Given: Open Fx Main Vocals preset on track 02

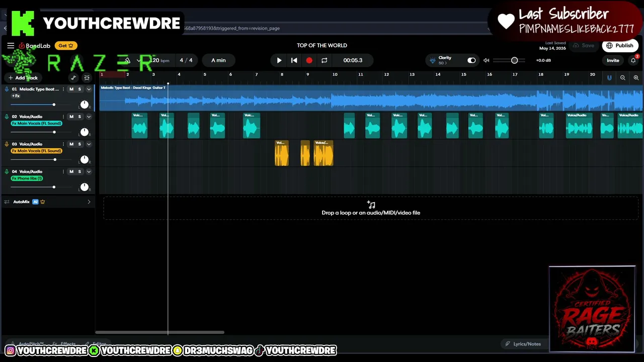Looking at the screenshot, I should tap(36, 123).
